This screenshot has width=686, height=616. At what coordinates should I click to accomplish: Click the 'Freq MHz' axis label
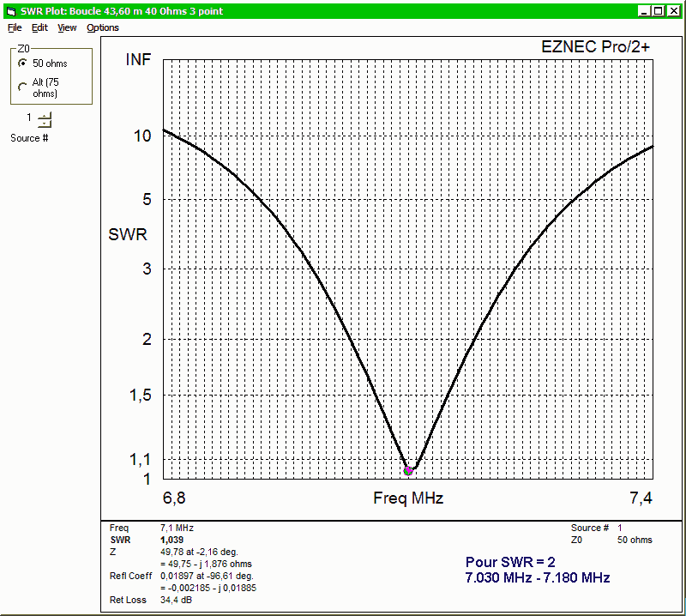coord(408,498)
